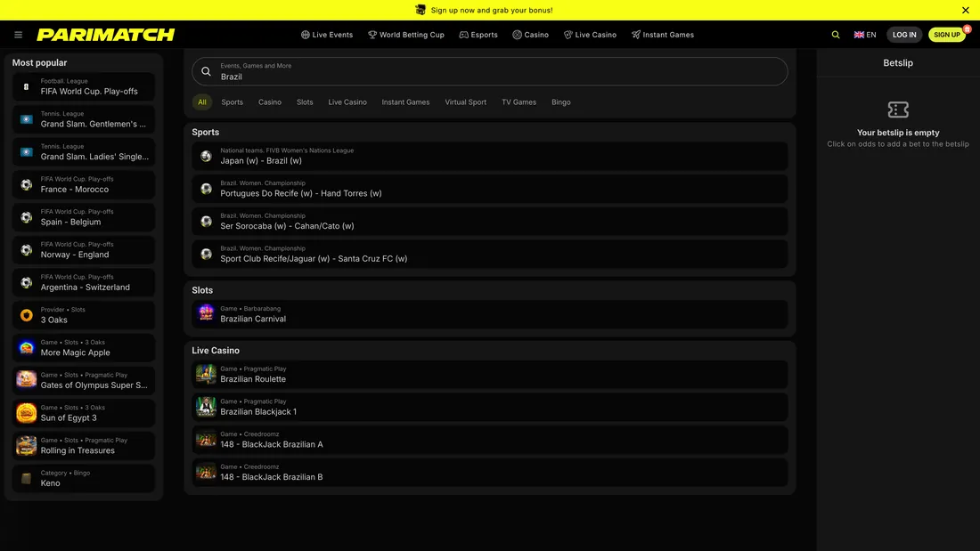The image size is (980, 551).
Task: Open Ser Sorocaba (w) - Cahan/Cato (w) result
Action: click(490, 221)
